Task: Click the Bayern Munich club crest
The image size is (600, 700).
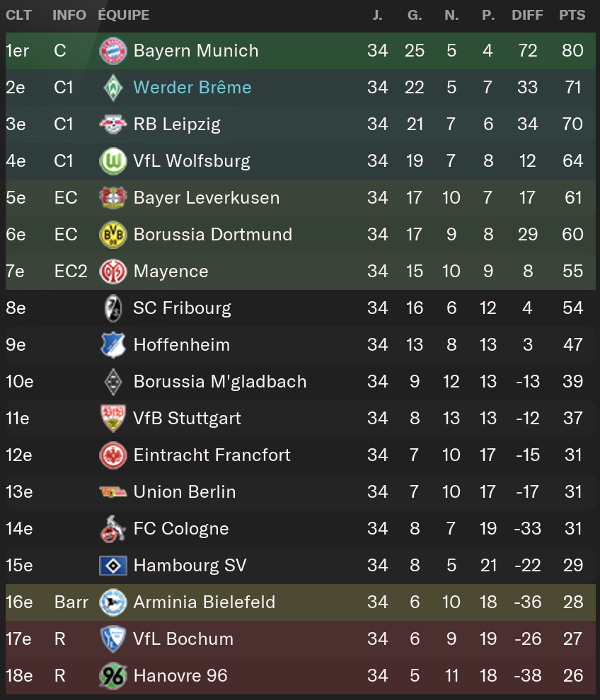Action: coord(113,51)
